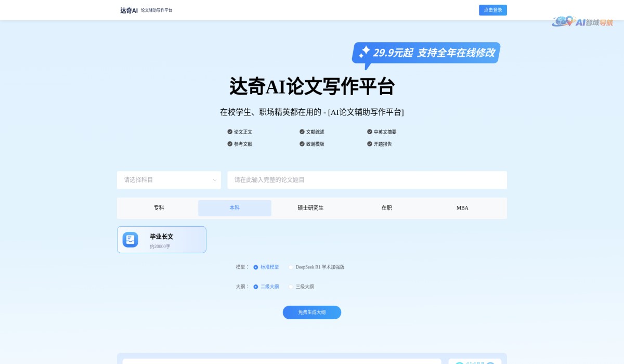Click the 点击登录 login button
Screen dimensions: 624x364
point(492,10)
